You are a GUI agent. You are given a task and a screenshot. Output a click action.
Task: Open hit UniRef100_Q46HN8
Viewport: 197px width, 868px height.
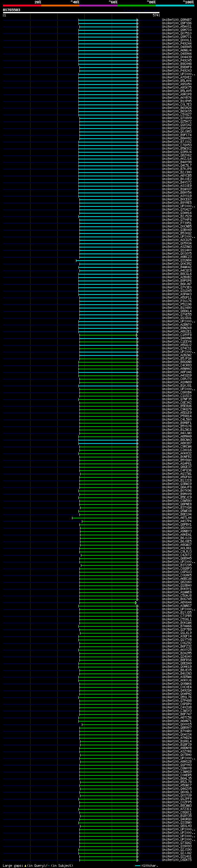click(x=177, y=338)
